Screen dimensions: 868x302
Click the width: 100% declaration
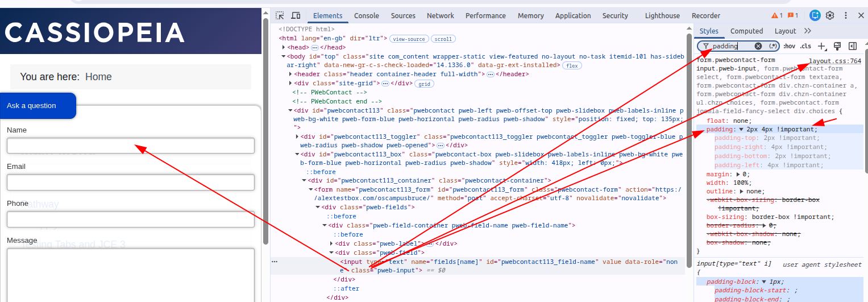729,183
